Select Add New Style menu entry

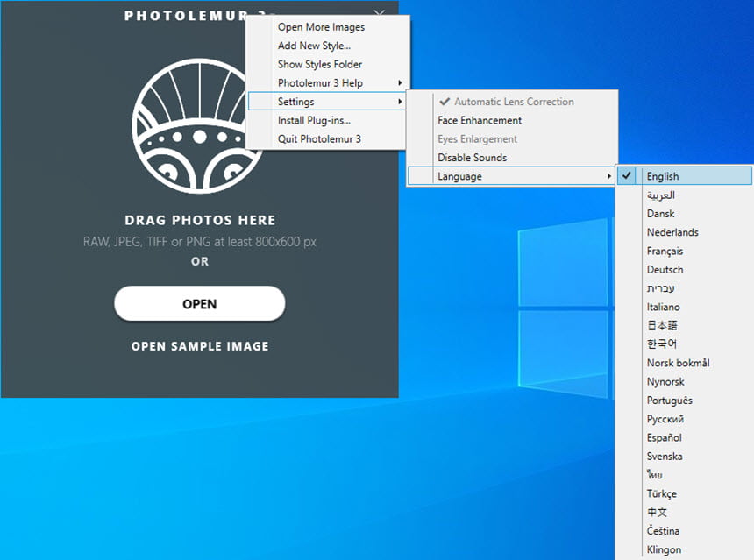pos(326,46)
